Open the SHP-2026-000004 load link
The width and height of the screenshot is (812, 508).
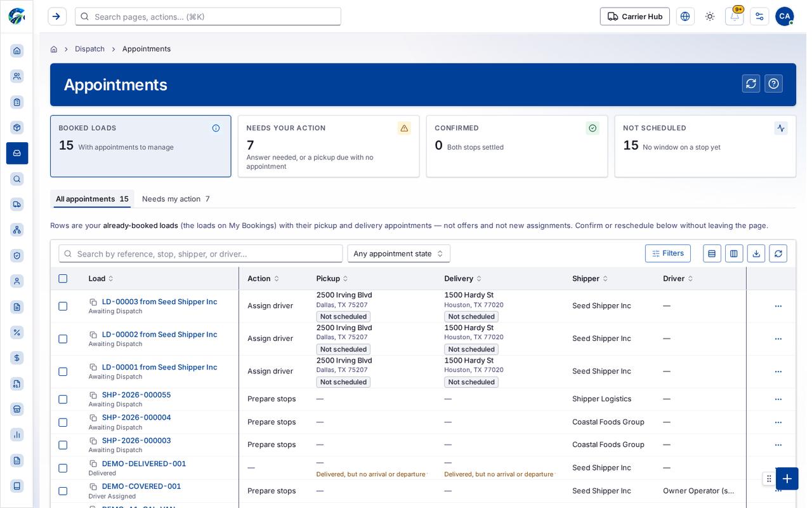click(136, 418)
